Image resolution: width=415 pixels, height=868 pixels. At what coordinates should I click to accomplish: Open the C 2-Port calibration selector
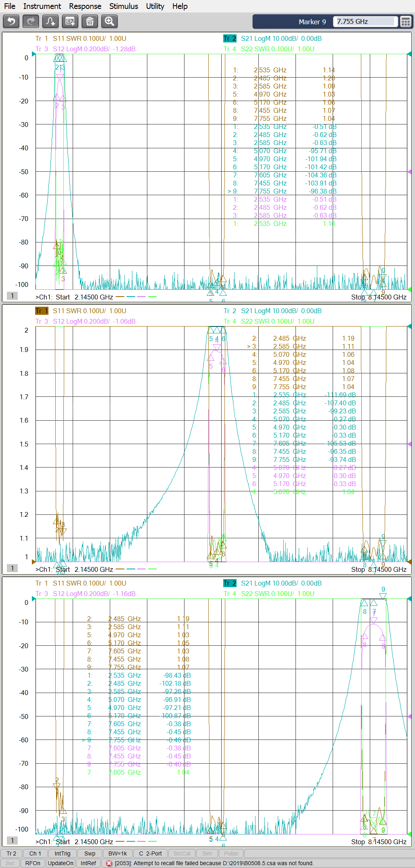point(150,853)
